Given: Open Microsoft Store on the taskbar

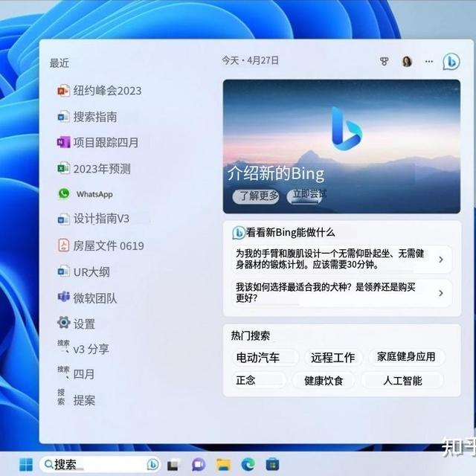Looking at the screenshot, I should click(x=272, y=464).
